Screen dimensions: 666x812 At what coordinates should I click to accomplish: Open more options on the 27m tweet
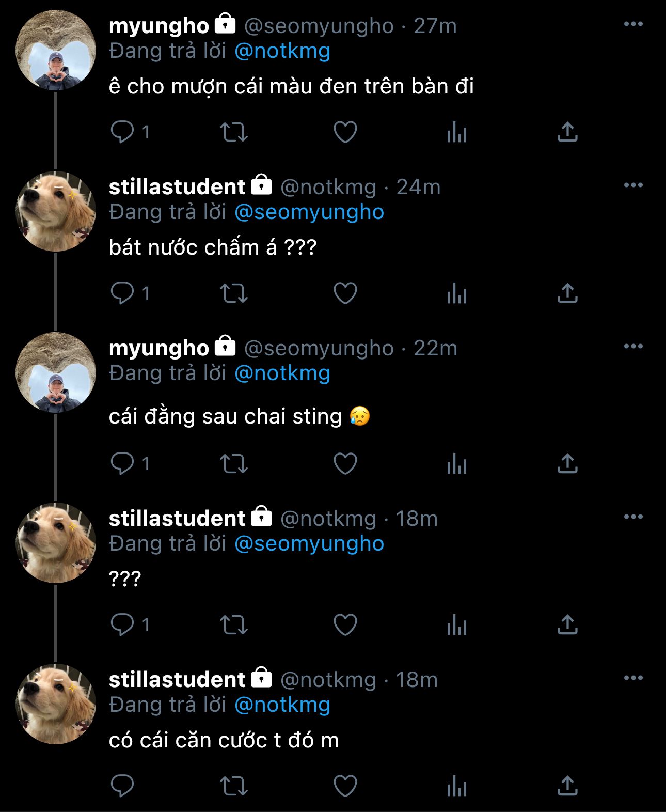(633, 24)
